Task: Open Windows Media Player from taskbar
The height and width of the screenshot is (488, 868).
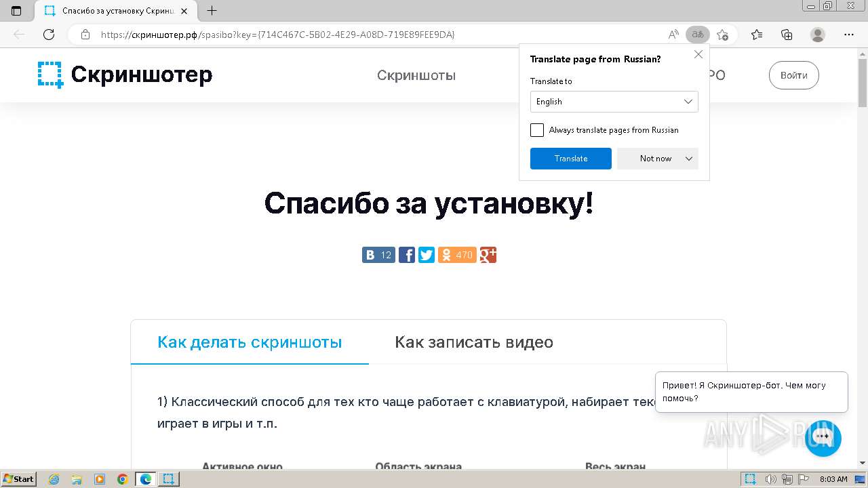Action: pyautogui.click(x=100, y=479)
